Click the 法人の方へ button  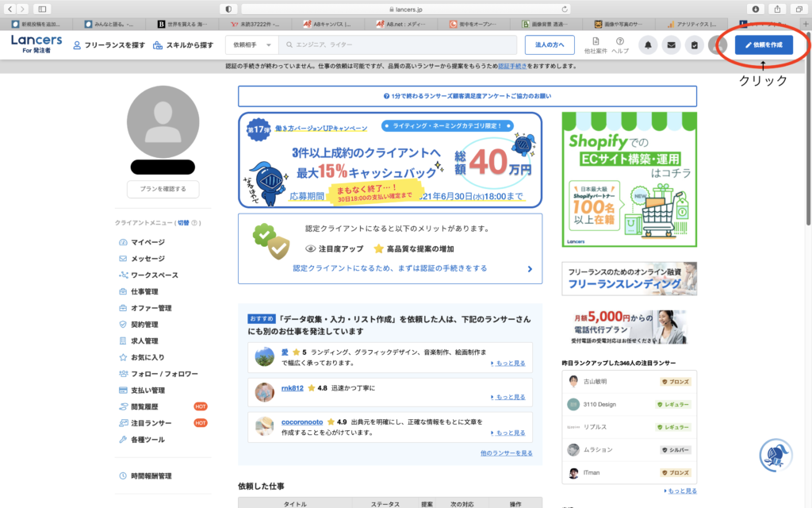[549, 45]
